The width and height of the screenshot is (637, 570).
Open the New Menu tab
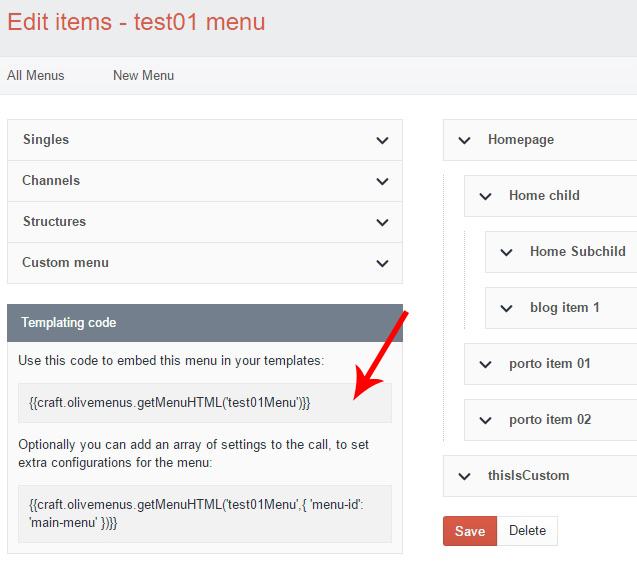143,76
